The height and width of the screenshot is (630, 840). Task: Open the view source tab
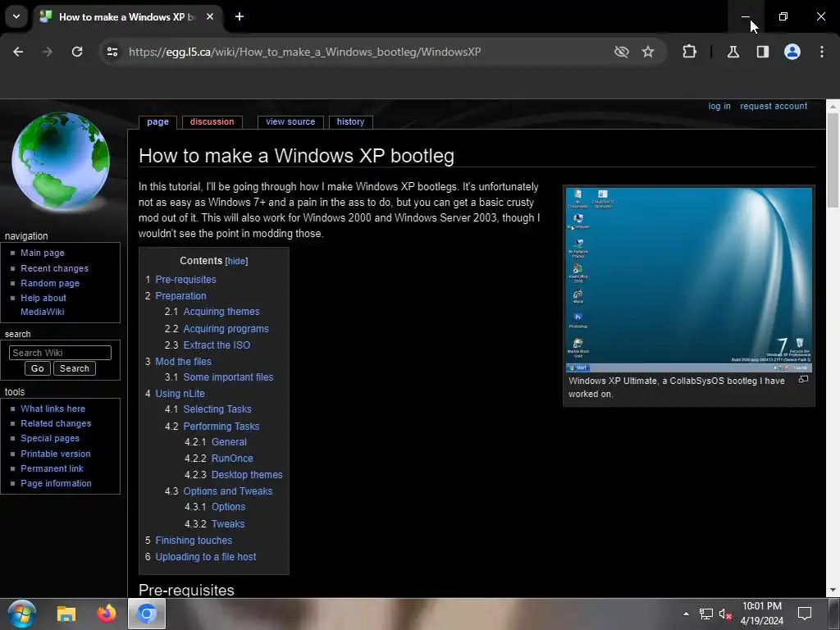(x=290, y=122)
